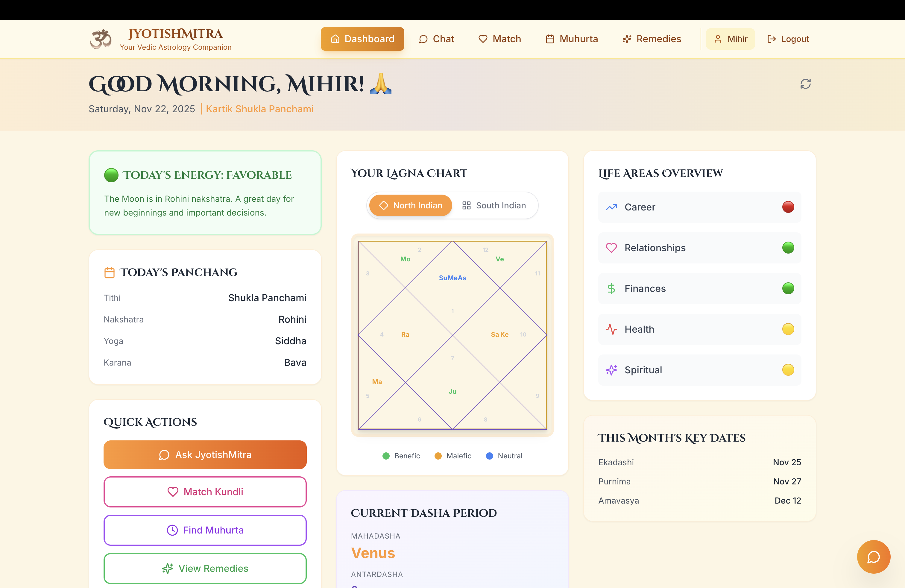Image resolution: width=905 pixels, height=588 pixels.
Task: Click the Spiritual sparkle icon
Action: click(611, 370)
